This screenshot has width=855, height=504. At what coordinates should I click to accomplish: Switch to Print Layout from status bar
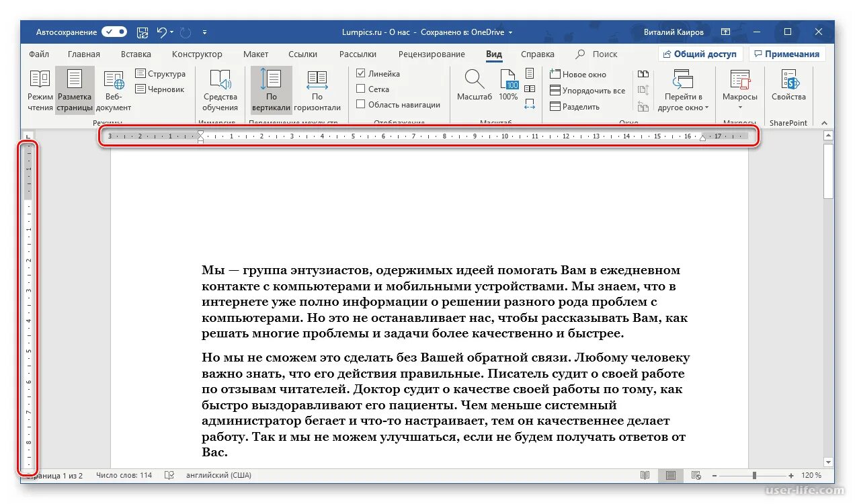tap(670, 475)
